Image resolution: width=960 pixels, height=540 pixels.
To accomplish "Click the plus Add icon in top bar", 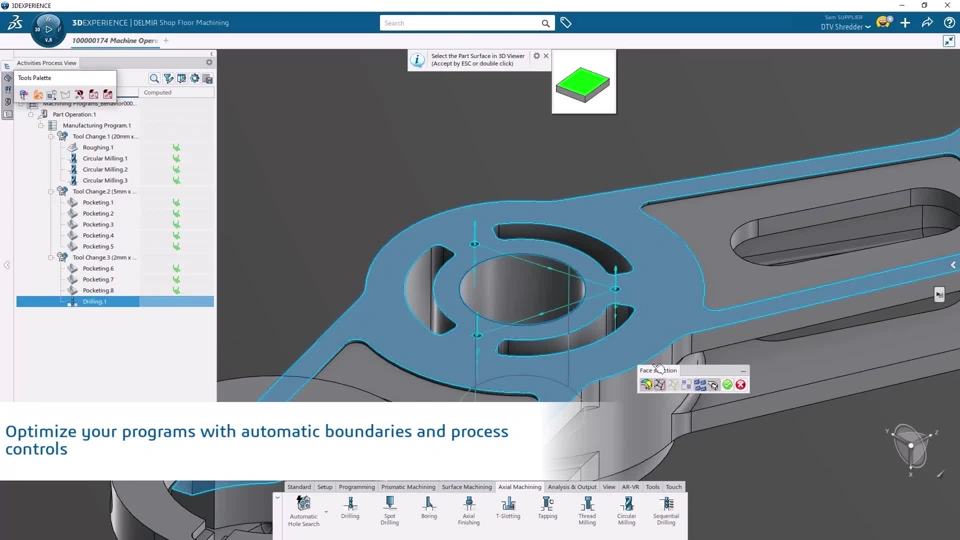I will 905,23.
